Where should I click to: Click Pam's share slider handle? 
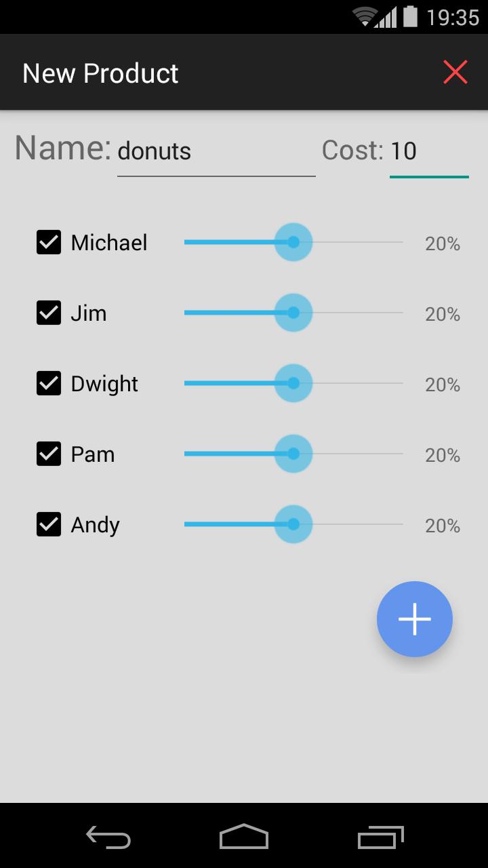pos(293,454)
